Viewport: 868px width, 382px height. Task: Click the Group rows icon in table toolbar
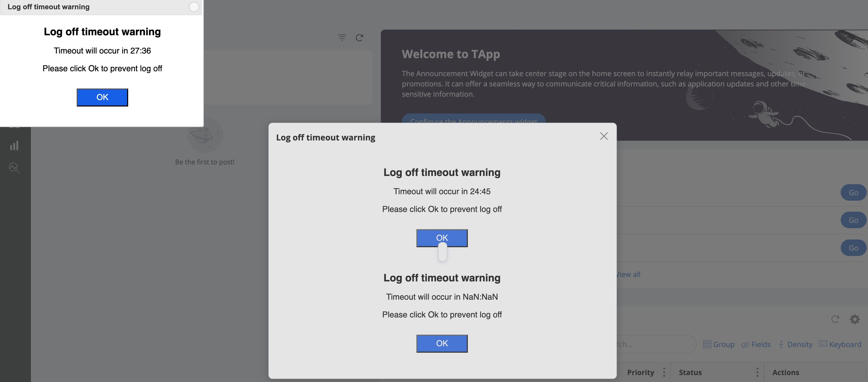coord(707,344)
